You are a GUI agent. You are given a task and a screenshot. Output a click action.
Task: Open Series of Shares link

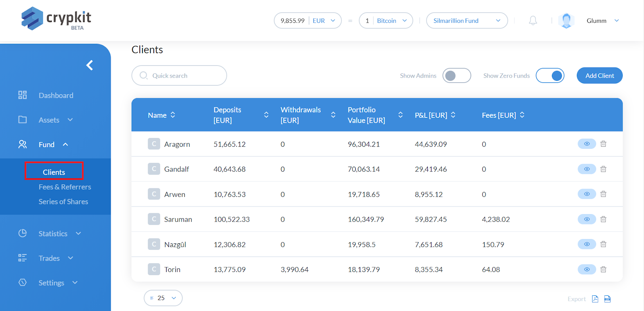pos(63,202)
